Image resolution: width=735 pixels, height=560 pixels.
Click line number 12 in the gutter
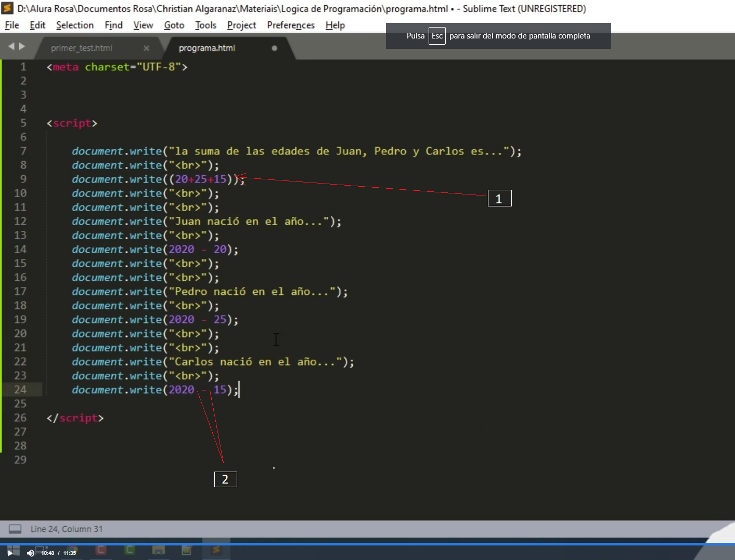point(20,221)
